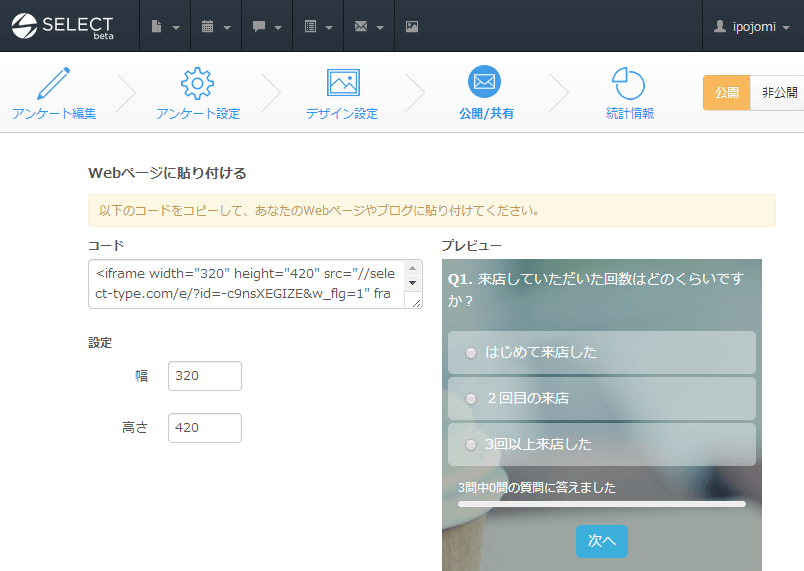Go to アンケート編集 pencil step
The image size is (804, 571).
point(54,93)
